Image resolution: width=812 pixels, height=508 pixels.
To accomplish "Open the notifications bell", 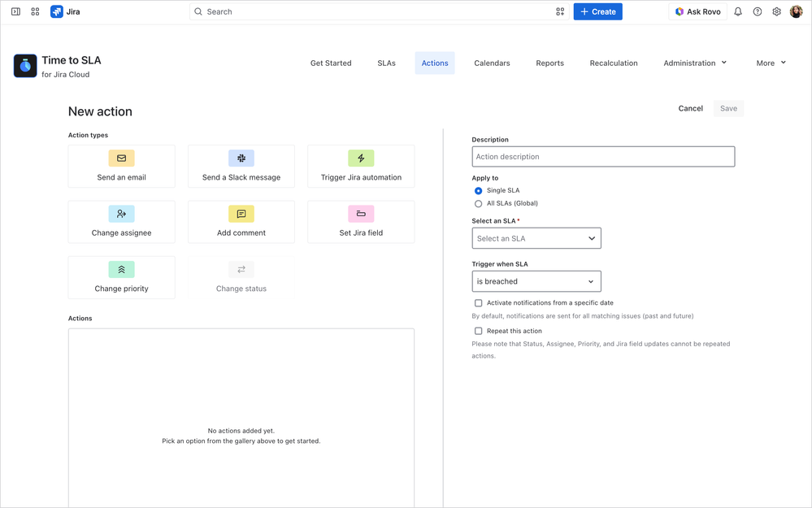I will pyautogui.click(x=738, y=11).
